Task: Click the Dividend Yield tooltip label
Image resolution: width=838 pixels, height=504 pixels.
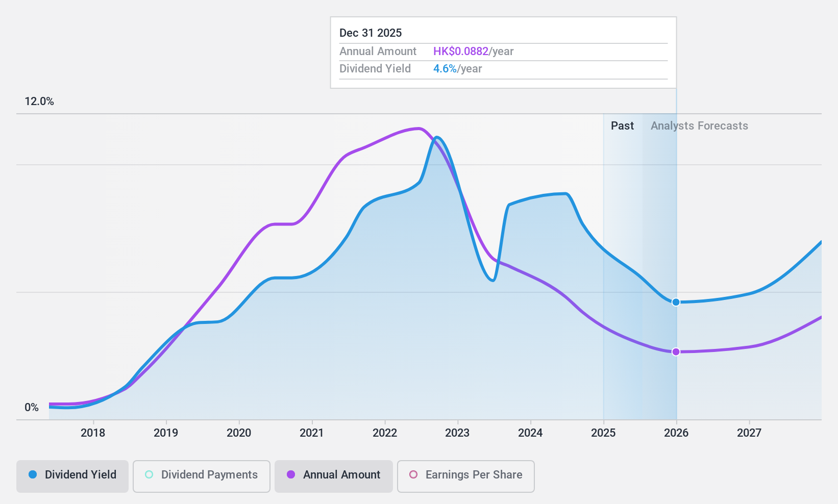Action: (x=375, y=69)
